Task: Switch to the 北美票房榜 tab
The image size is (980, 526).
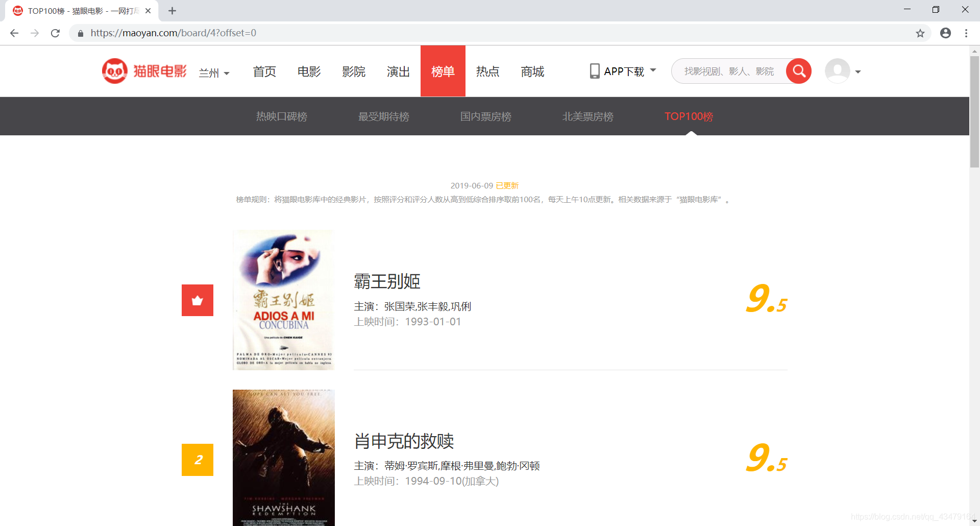Action: [588, 116]
